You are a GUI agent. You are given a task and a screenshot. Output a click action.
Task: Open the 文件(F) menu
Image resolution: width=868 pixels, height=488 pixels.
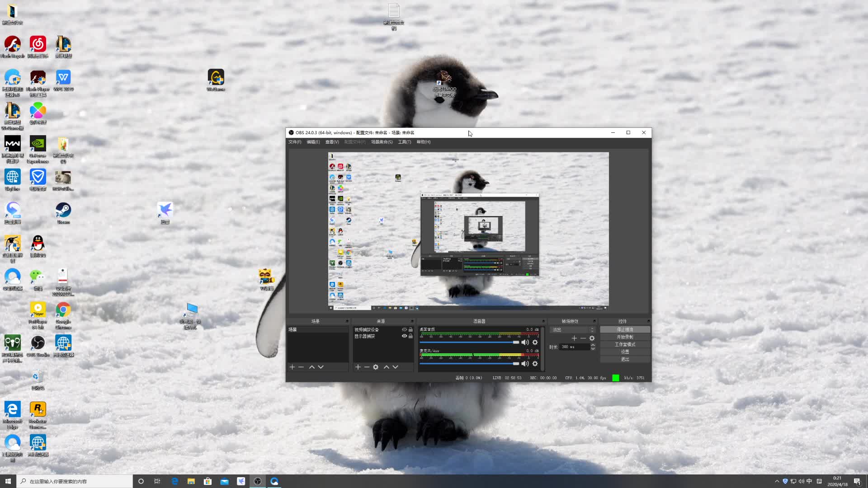pos(295,142)
